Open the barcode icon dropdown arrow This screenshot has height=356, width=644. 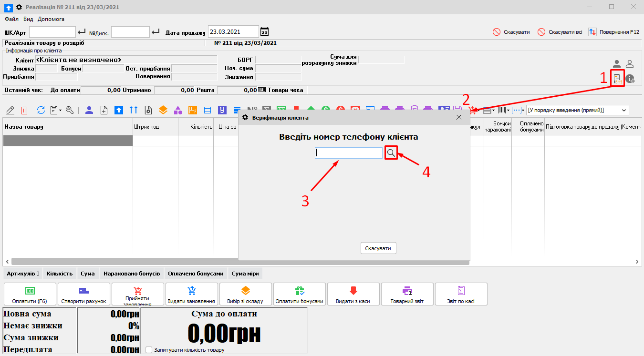tap(508, 110)
